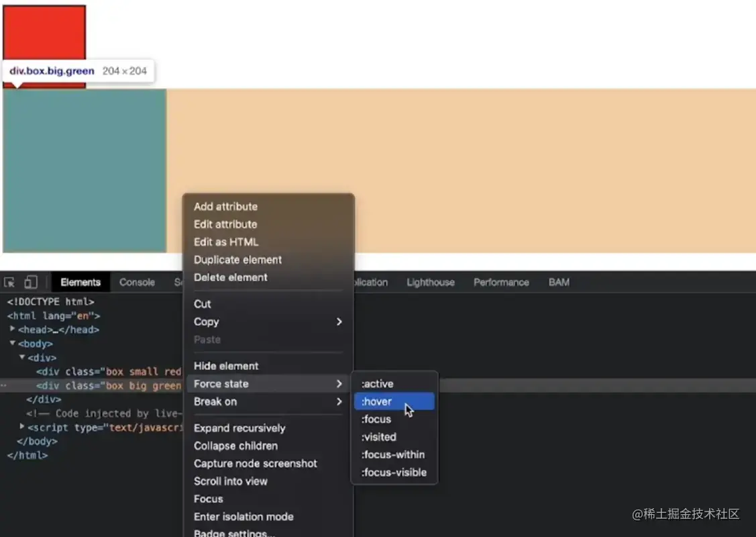
Task: Open the Force state submenu
Action: 268,384
